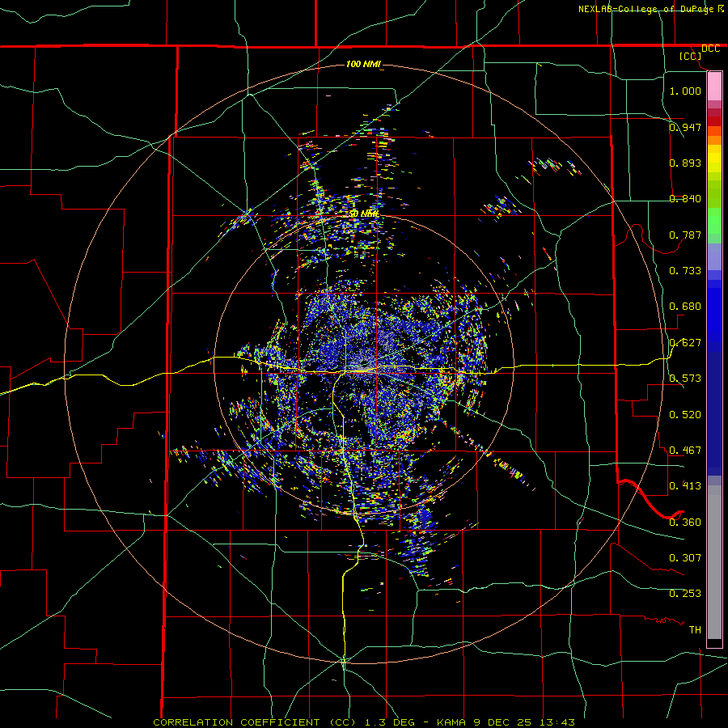Click the CORRELATION COEFFICIENT caption text
This screenshot has width=728, height=728.
pyautogui.click(x=236, y=722)
